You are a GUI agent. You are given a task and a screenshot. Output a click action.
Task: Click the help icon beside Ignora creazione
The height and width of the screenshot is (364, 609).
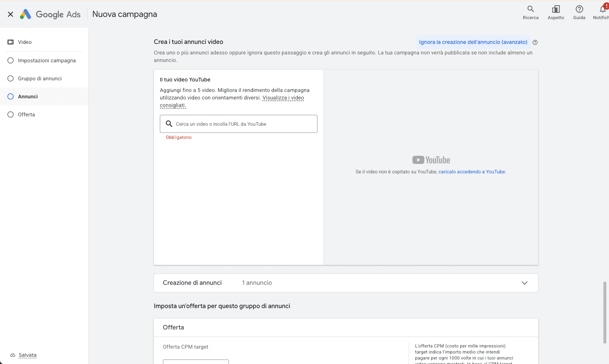[x=535, y=42]
